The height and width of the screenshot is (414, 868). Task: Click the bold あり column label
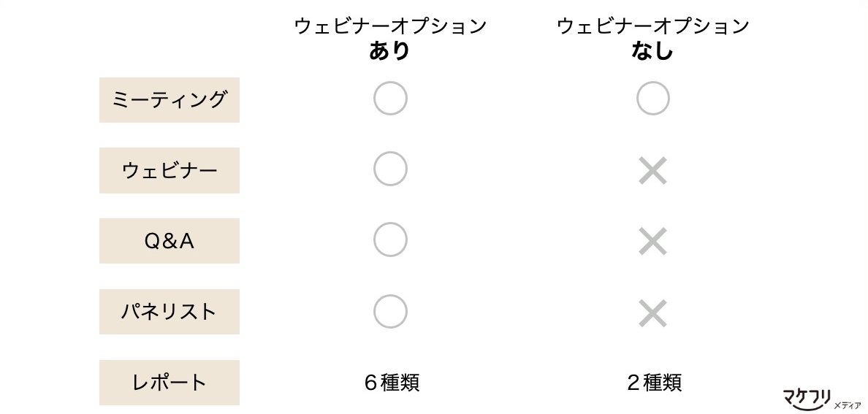pyautogui.click(x=389, y=51)
